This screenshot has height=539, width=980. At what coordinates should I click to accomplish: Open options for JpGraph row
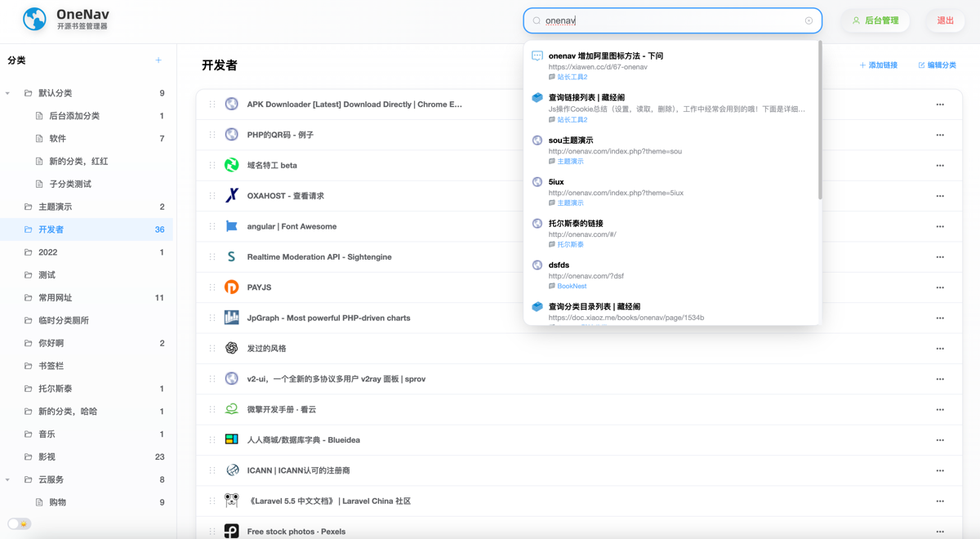tap(940, 318)
